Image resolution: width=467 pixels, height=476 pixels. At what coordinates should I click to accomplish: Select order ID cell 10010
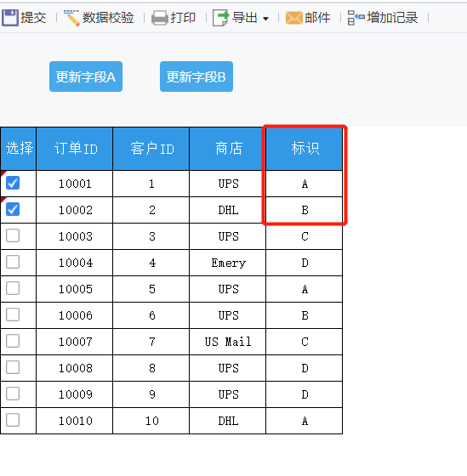[x=75, y=421]
